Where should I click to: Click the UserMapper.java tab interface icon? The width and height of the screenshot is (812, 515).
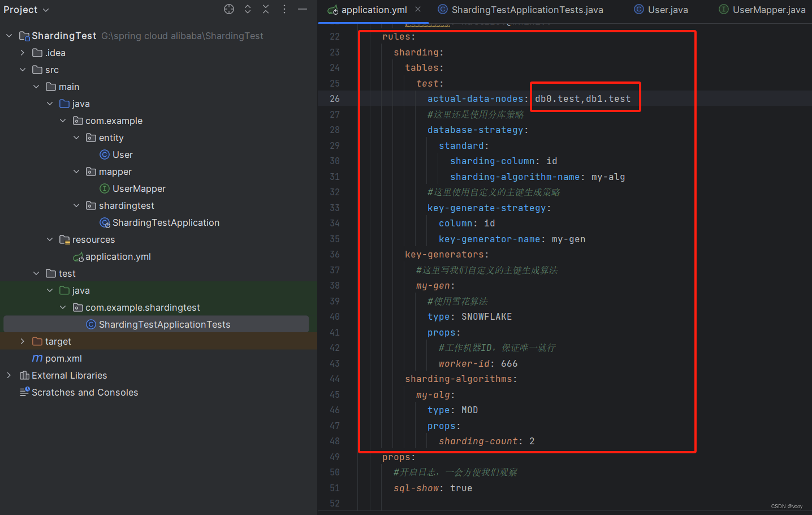pos(723,9)
